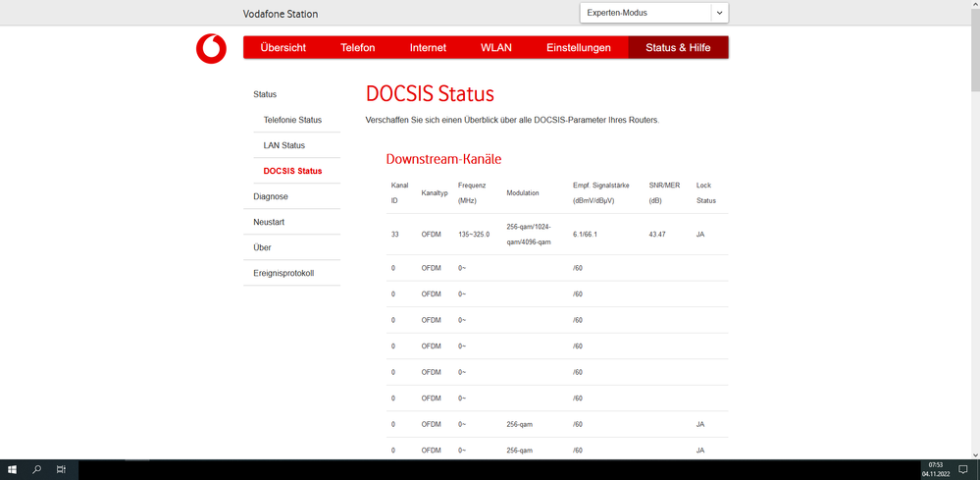Open the Windows Start menu

click(11, 469)
